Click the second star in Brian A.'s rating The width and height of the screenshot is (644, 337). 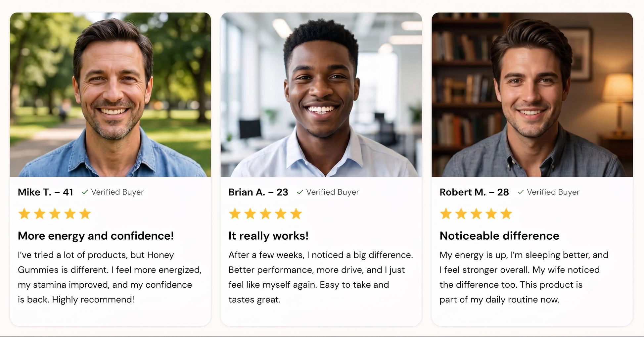250,214
